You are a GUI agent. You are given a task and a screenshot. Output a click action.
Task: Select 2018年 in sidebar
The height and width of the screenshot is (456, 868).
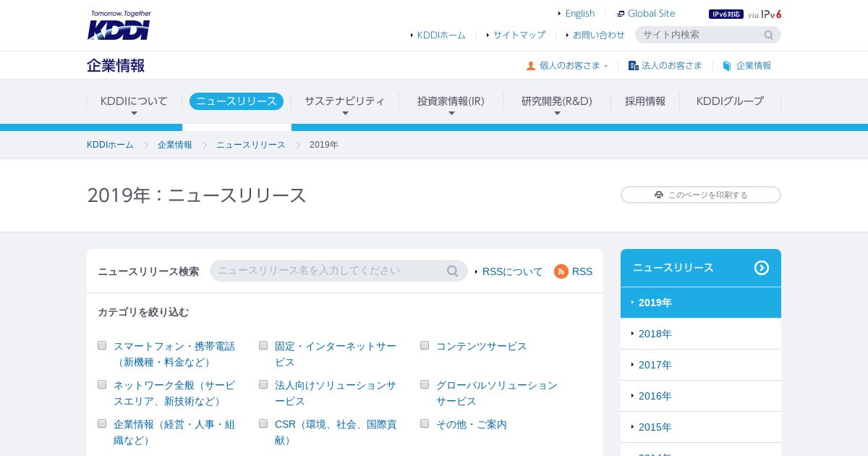point(701,334)
